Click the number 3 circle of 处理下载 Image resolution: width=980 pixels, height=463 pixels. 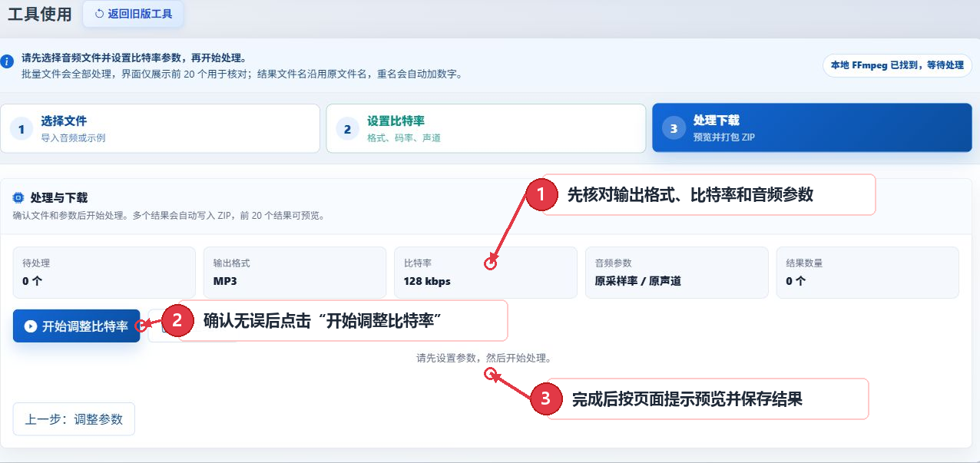[x=674, y=128]
